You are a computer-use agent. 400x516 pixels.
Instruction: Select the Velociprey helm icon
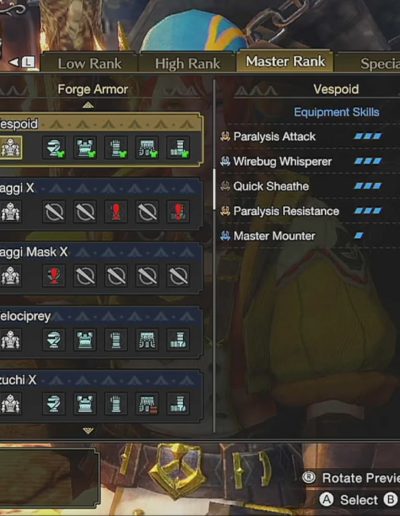click(54, 340)
